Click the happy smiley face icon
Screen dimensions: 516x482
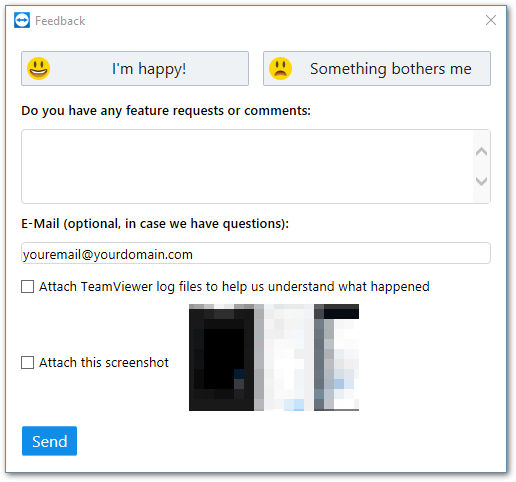pyautogui.click(x=39, y=69)
